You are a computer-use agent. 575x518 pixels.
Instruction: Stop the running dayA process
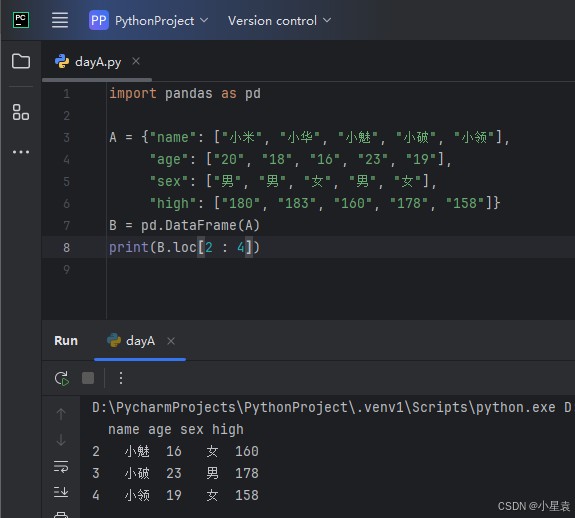88,378
